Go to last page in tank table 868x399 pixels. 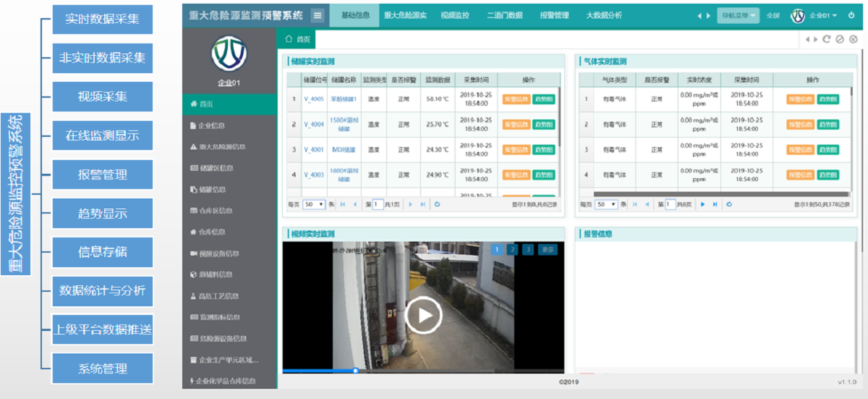click(422, 204)
